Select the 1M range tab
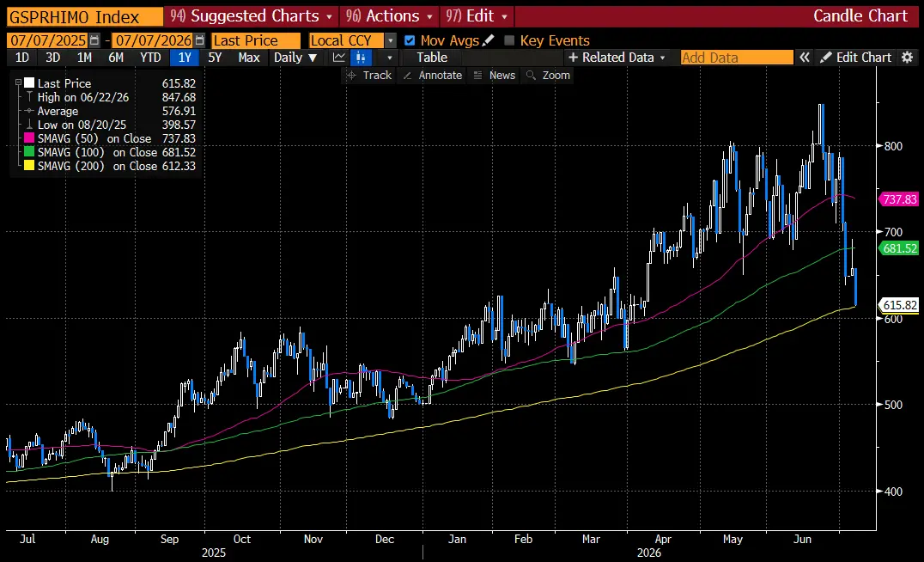This screenshot has width=924, height=562. click(x=84, y=58)
